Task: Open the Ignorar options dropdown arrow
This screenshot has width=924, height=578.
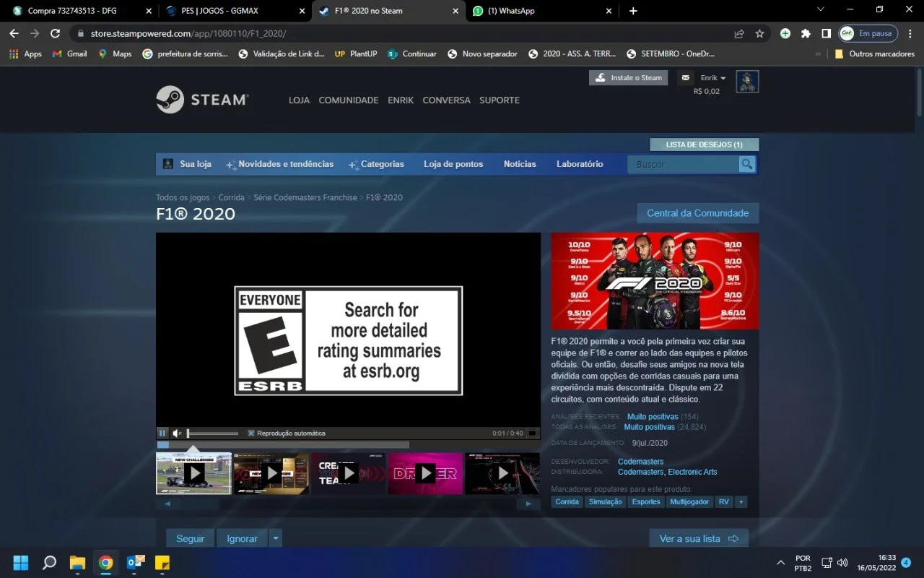Action: click(x=276, y=538)
